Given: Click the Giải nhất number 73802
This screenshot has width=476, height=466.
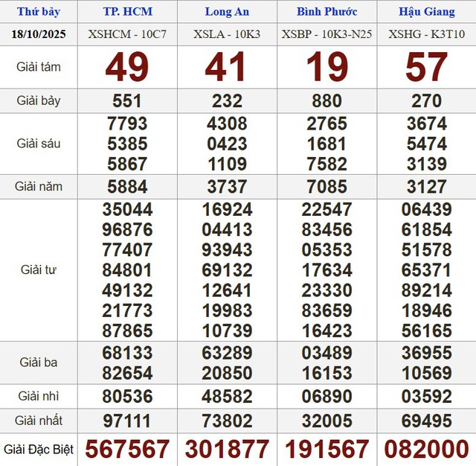Looking at the screenshot, I should (x=227, y=421).
